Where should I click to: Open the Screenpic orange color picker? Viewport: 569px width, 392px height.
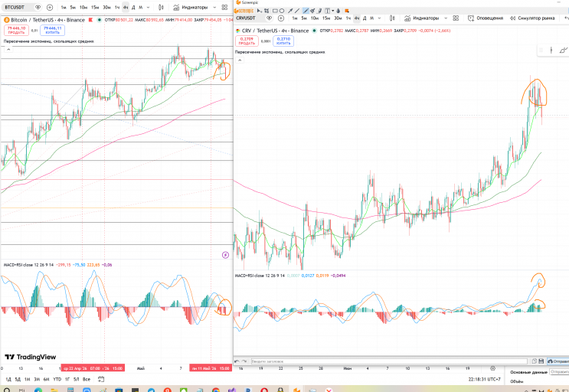(347, 11)
